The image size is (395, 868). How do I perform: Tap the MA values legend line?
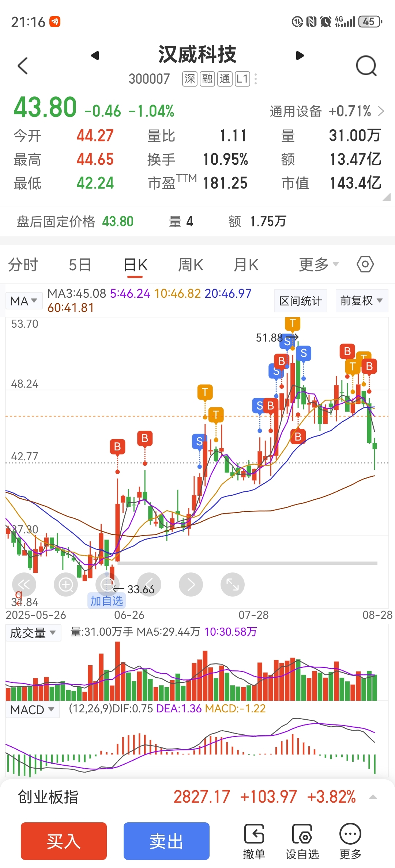pyautogui.click(x=149, y=301)
